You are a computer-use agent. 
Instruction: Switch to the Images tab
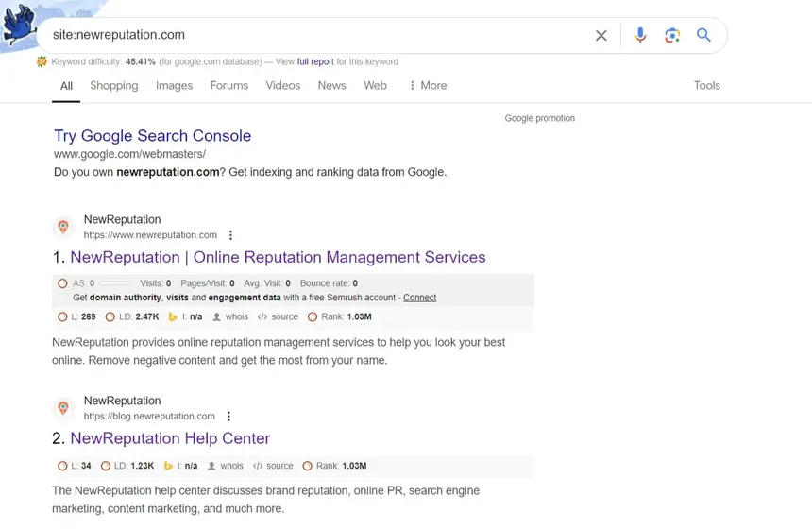point(174,85)
